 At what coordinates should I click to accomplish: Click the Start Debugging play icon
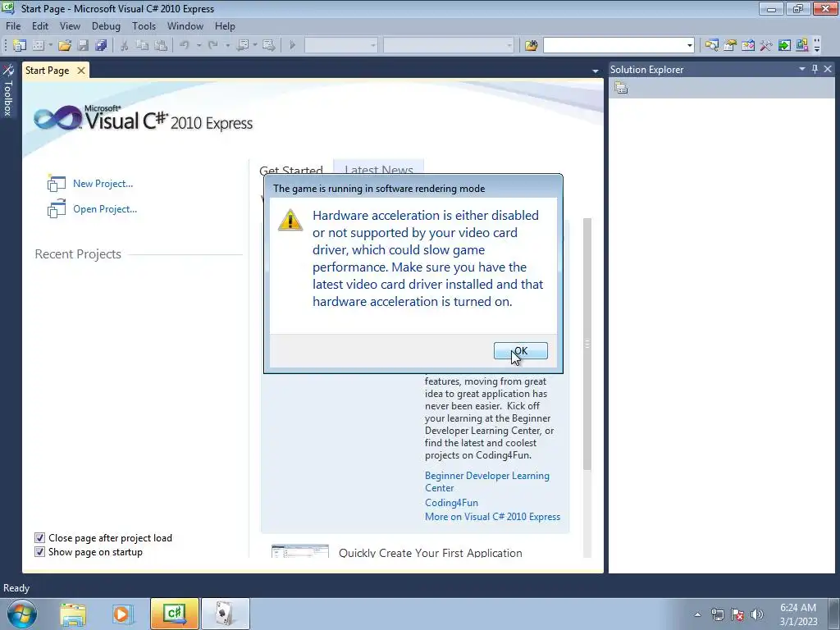tap(293, 46)
